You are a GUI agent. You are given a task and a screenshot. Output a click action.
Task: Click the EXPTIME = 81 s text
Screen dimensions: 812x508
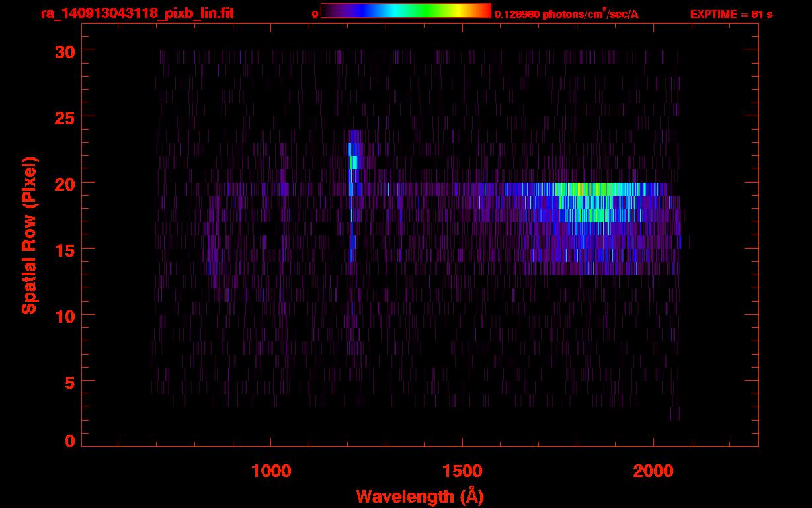[731, 14]
